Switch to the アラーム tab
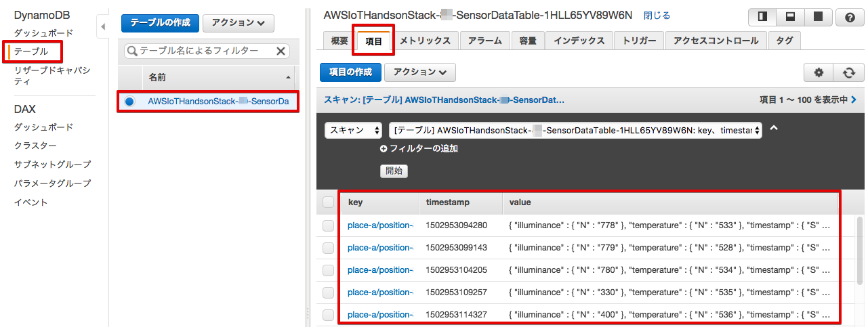 pyautogui.click(x=484, y=41)
